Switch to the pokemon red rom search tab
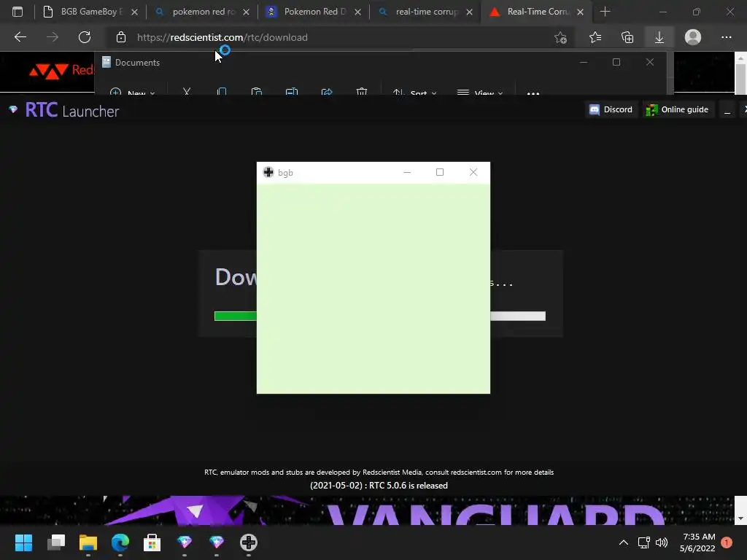The width and height of the screenshot is (747, 560). (203, 12)
